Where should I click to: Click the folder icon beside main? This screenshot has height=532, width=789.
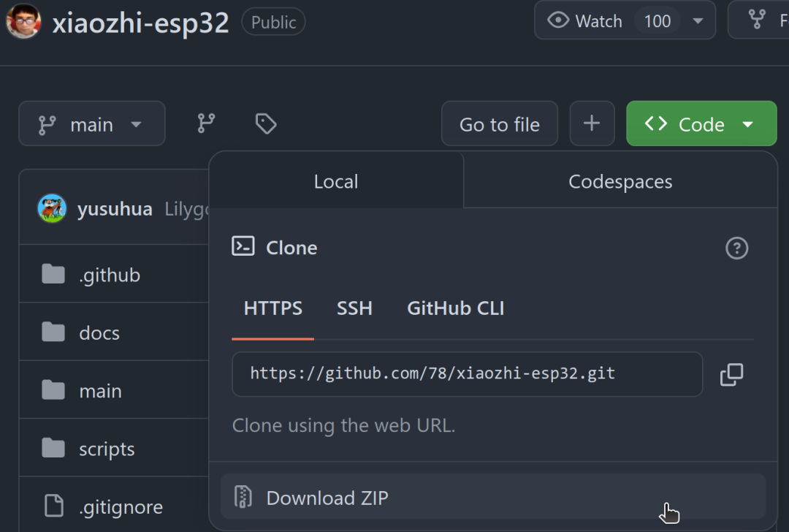[x=53, y=390]
